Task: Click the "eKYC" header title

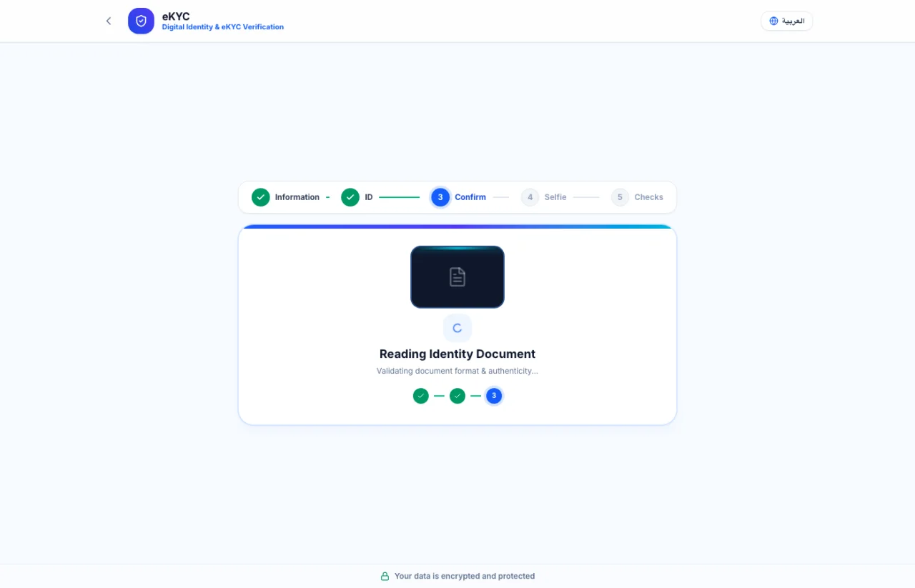Action: click(x=176, y=16)
